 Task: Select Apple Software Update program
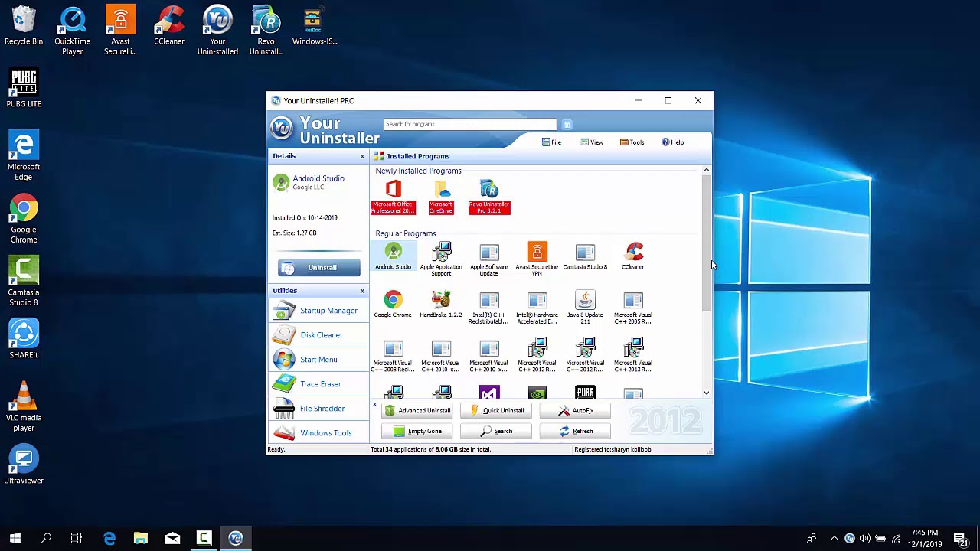(x=489, y=259)
